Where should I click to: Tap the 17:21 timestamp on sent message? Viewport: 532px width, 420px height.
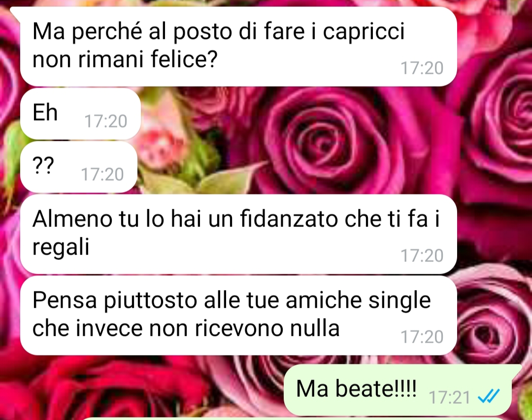(450, 397)
